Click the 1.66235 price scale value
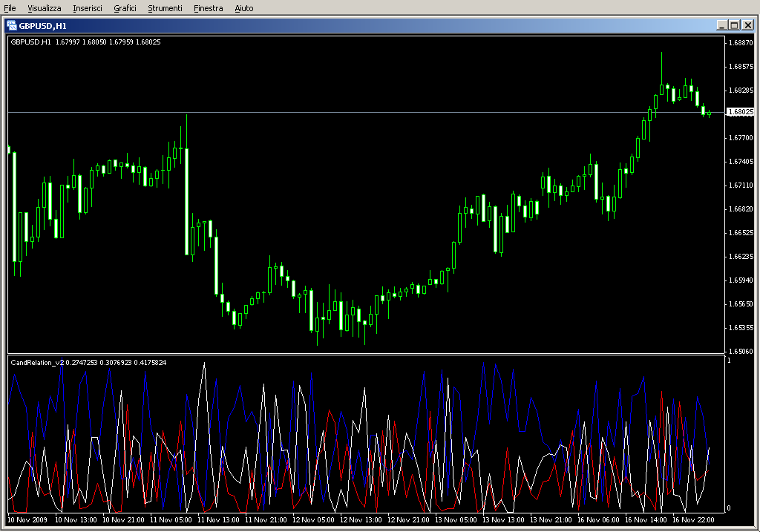Image resolution: width=760 pixels, height=532 pixels. point(741,256)
